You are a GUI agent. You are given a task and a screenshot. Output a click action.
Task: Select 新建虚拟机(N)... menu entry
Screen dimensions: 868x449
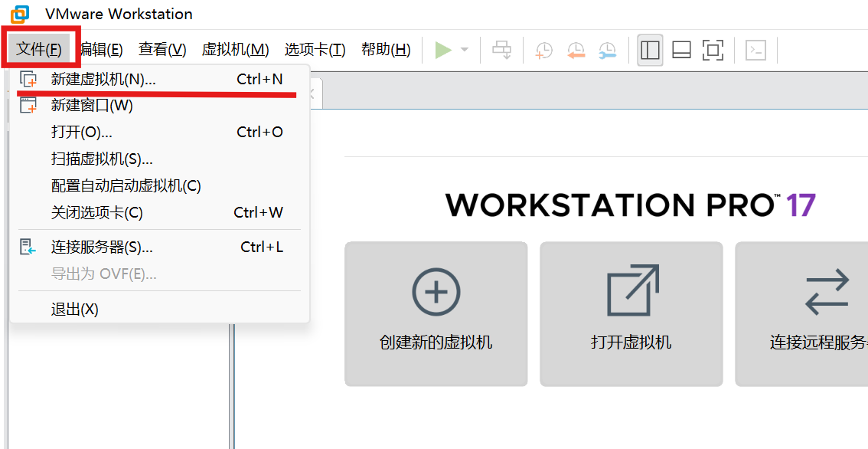tap(103, 79)
